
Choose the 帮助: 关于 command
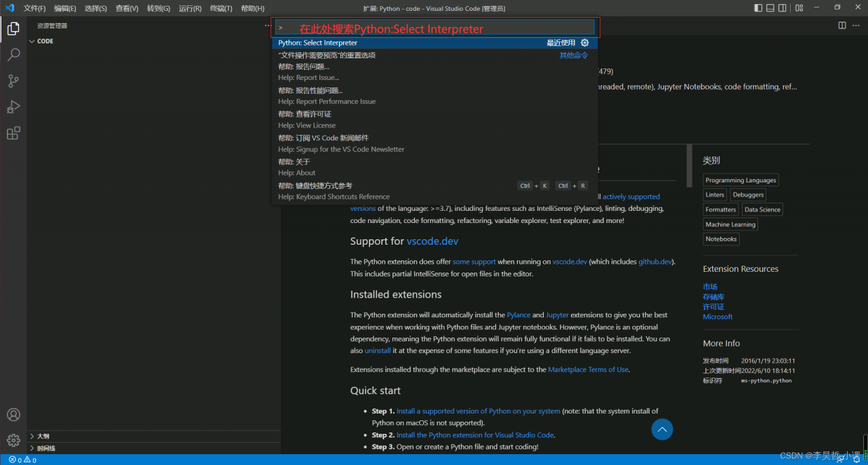coord(435,167)
